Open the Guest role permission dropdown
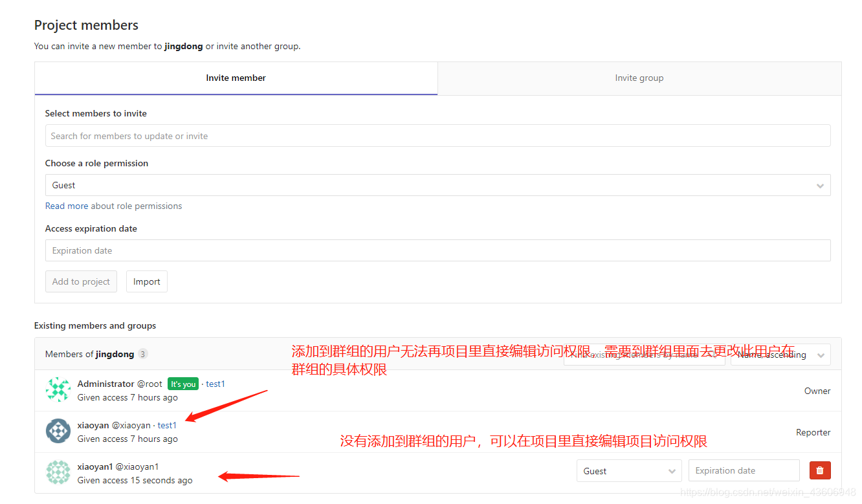 [437, 185]
